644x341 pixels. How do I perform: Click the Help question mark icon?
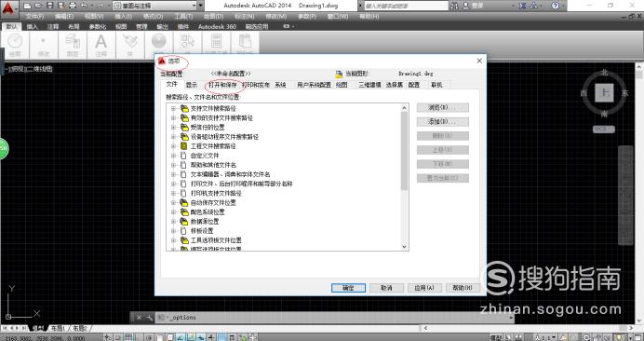click(x=555, y=6)
